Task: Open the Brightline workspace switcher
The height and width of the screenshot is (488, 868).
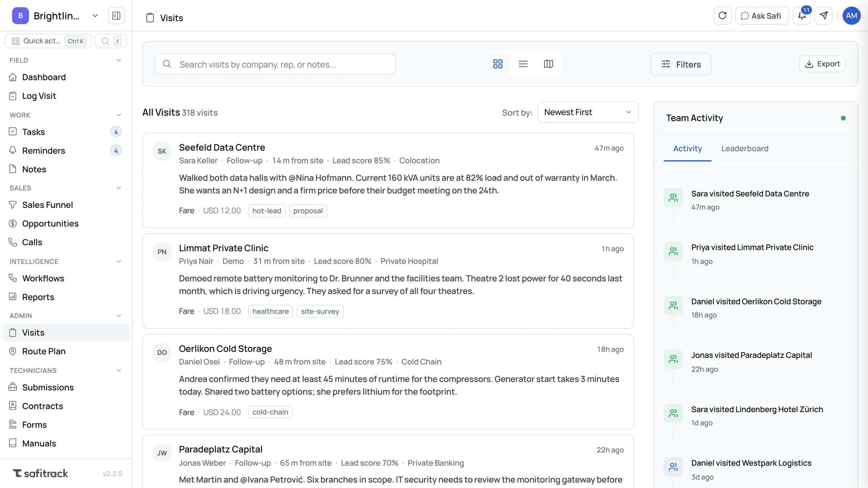Action: click(55, 16)
